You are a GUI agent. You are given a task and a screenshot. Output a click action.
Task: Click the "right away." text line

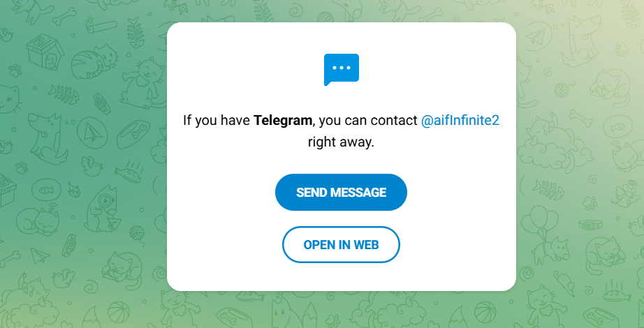click(x=341, y=142)
